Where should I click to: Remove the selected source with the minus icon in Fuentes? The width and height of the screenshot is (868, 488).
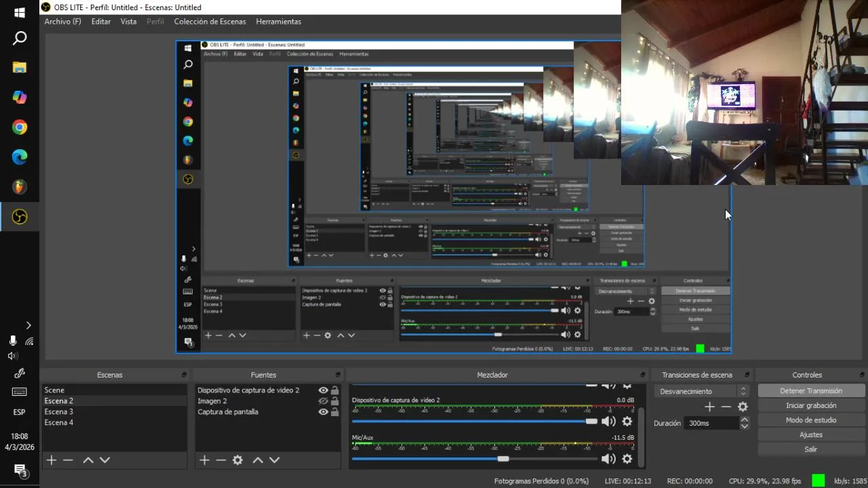coord(221,460)
